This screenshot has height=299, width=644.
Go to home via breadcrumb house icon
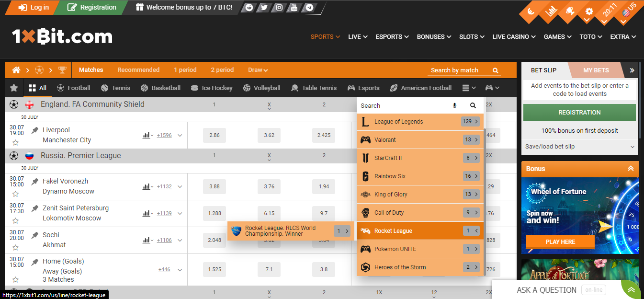(x=16, y=70)
